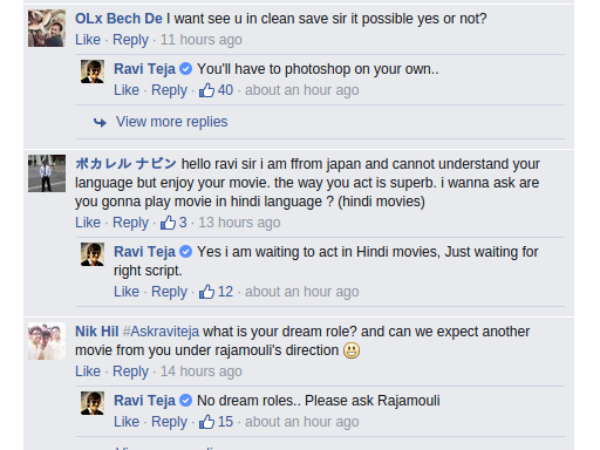Image resolution: width=600 pixels, height=450 pixels.
Task: Reply to OLx Bech De's comment
Action: click(x=130, y=40)
